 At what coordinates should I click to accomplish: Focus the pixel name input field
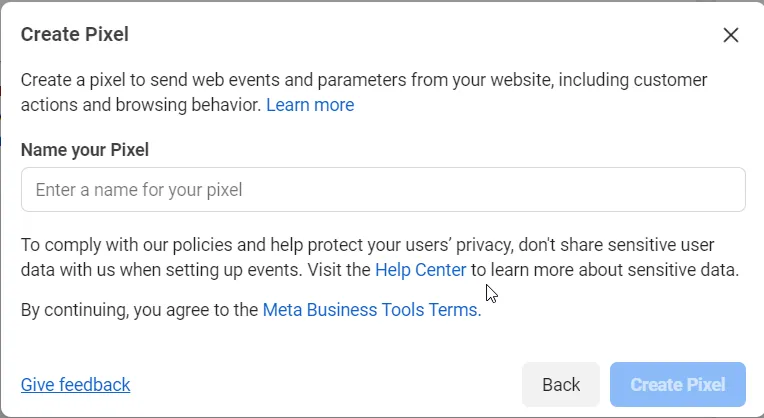point(383,189)
